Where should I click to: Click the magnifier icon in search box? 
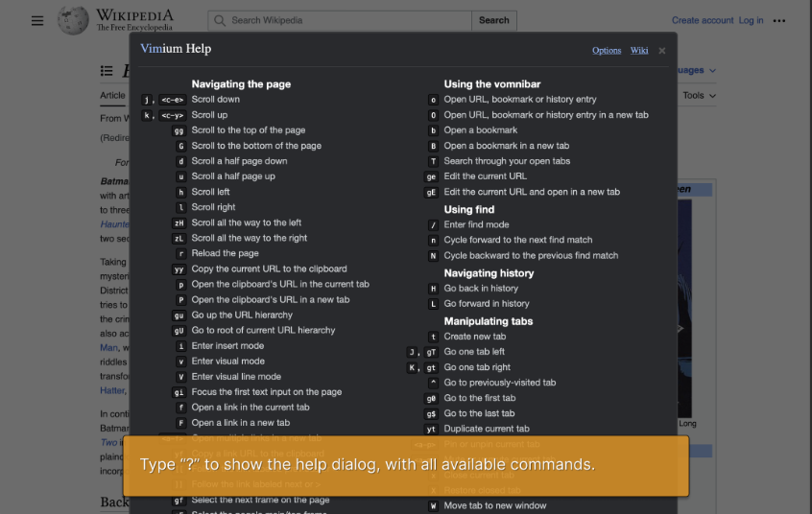[x=220, y=21]
